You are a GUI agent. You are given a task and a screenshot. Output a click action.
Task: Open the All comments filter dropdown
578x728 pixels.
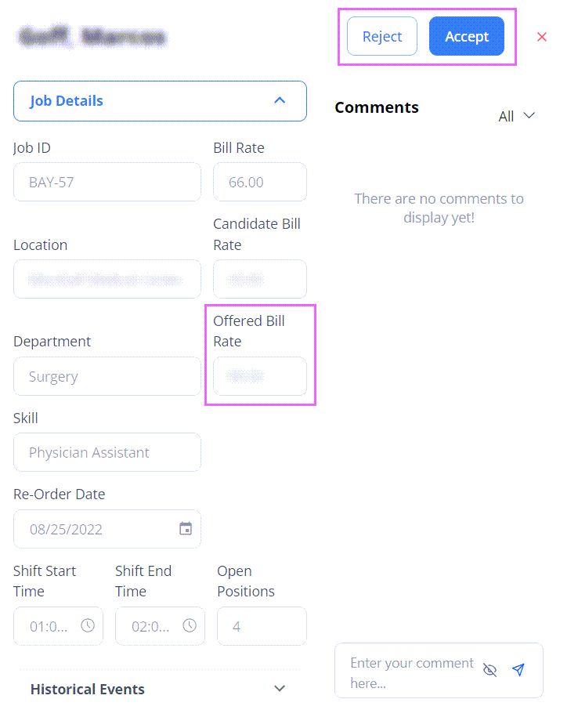coord(516,116)
